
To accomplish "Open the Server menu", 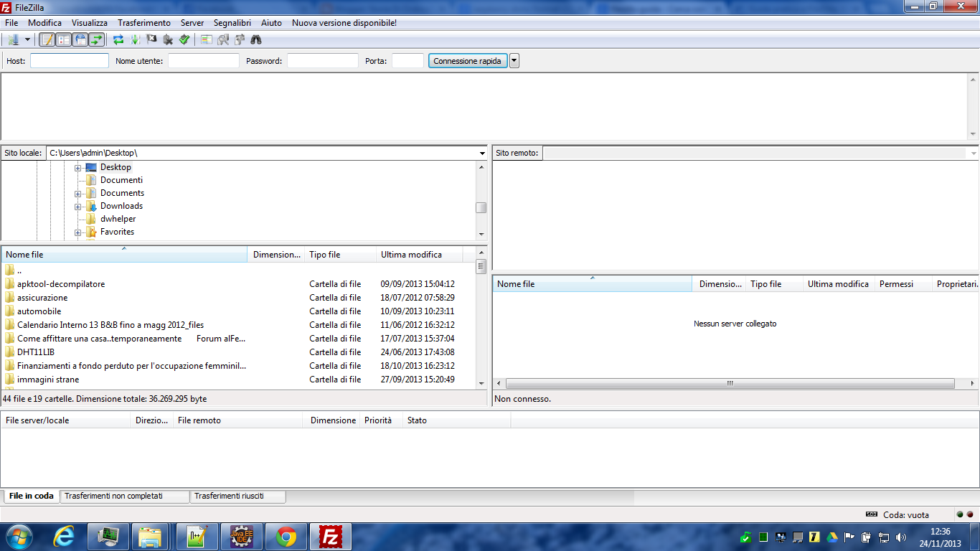I will tap(192, 23).
